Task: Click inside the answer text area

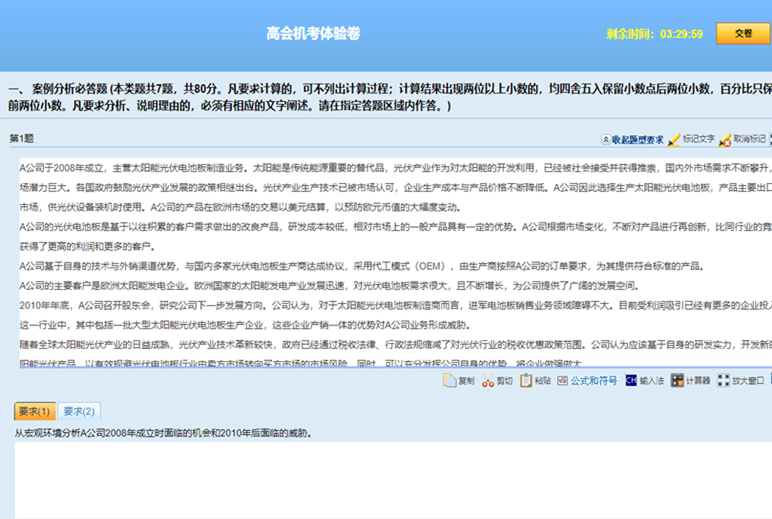Action: click(385, 478)
